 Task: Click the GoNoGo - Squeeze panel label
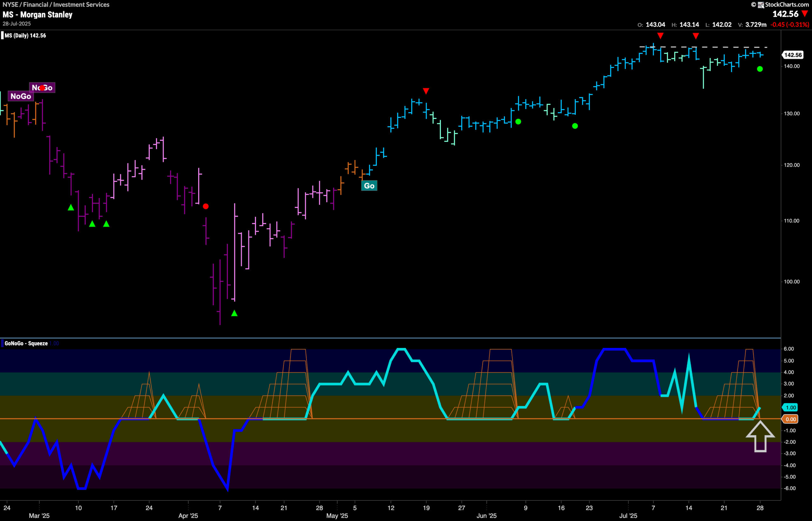[26, 344]
